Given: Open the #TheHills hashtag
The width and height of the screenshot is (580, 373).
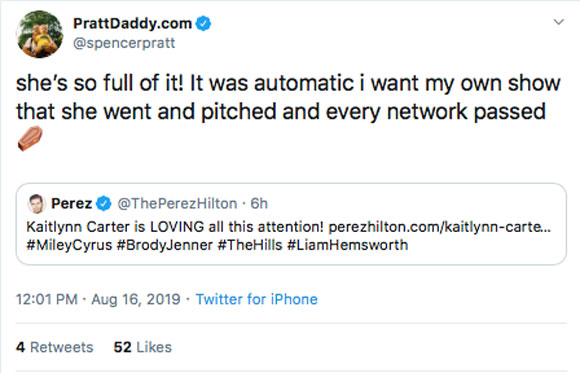Looking at the screenshot, I should point(250,245).
